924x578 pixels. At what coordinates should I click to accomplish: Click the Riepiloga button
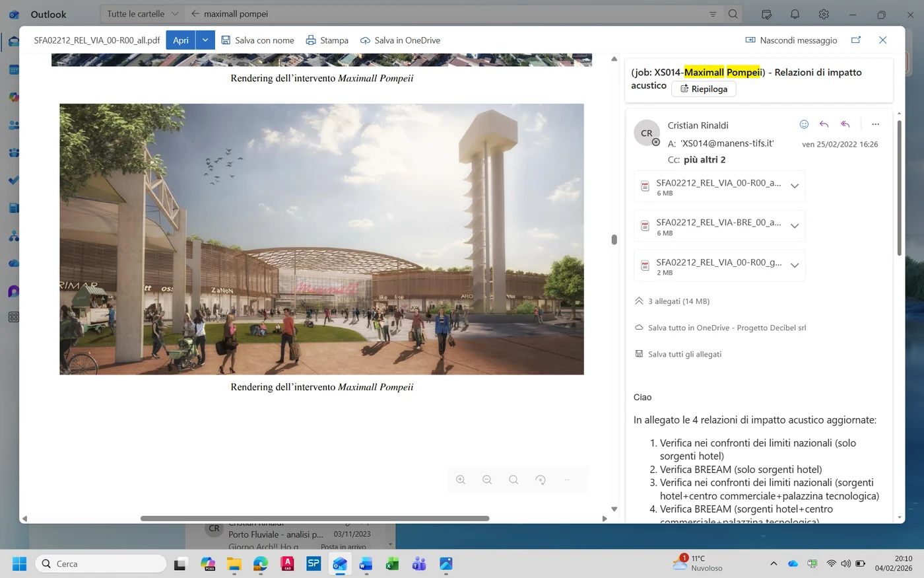click(704, 89)
